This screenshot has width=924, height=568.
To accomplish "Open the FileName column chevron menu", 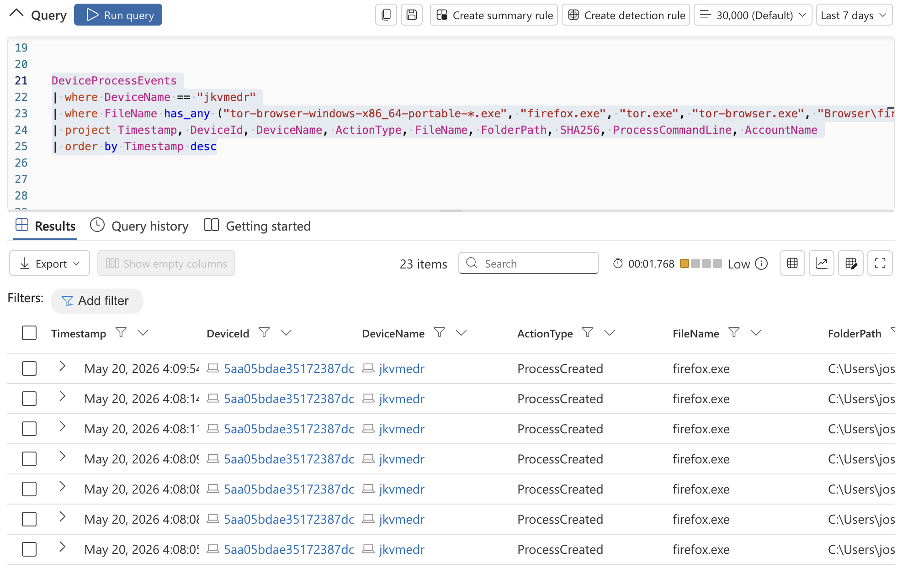I will coord(756,333).
